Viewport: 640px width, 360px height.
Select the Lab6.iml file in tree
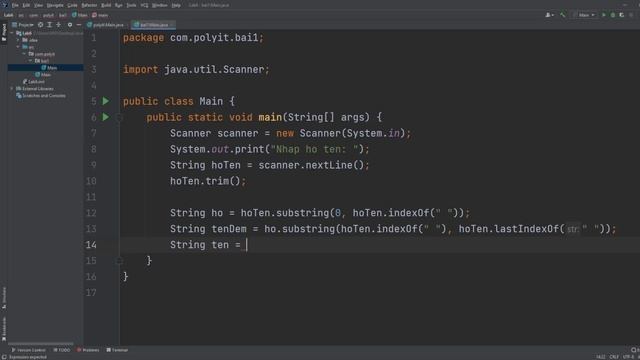tap(34, 82)
